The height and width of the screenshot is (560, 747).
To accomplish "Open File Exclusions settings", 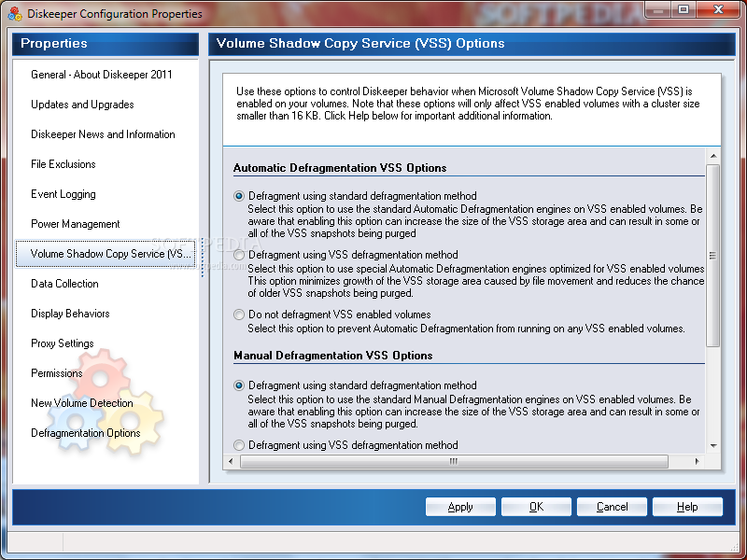I will [x=63, y=164].
